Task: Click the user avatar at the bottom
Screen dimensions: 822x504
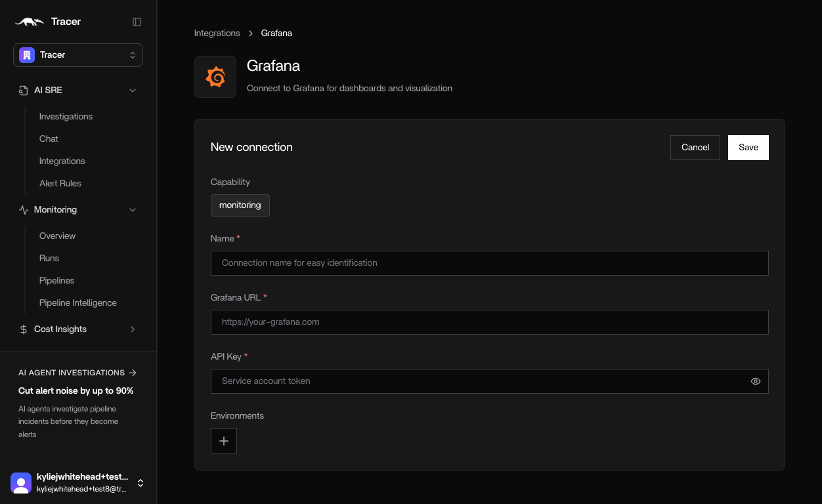Action: pos(21,483)
